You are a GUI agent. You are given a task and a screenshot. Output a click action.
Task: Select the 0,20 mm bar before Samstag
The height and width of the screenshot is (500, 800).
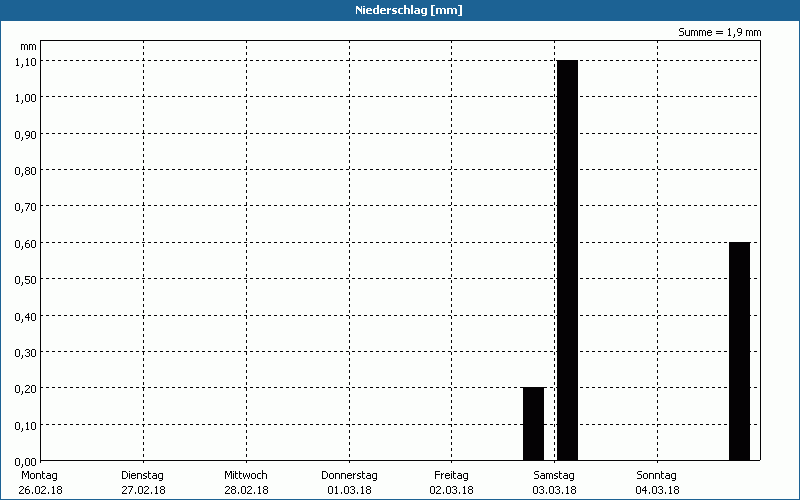[534, 424]
